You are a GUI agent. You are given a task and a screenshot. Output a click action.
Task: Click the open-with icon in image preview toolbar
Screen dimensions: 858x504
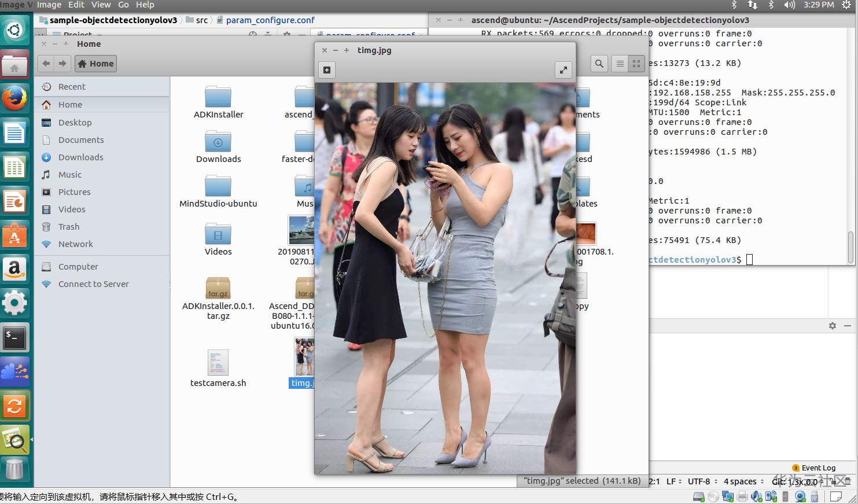coord(327,70)
